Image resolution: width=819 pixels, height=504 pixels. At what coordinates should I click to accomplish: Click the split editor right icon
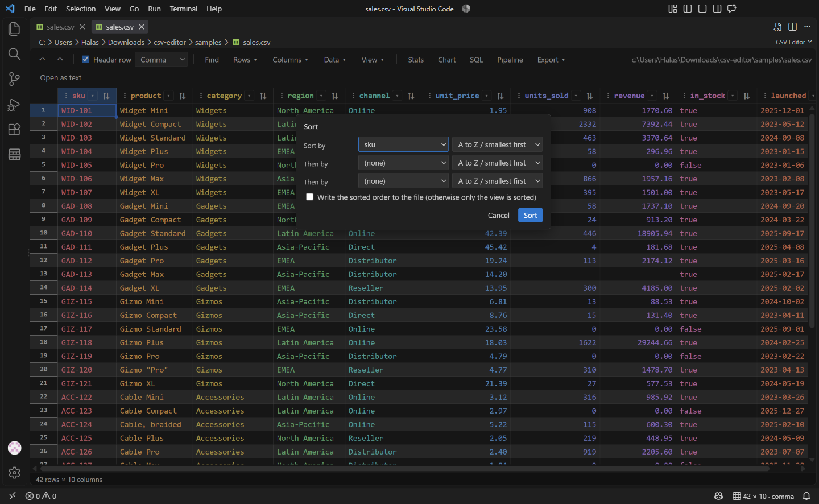point(792,27)
